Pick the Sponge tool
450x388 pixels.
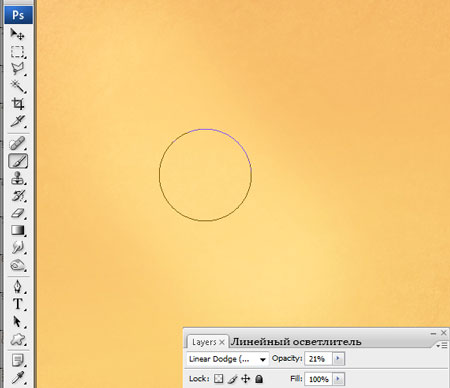coord(17,265)
